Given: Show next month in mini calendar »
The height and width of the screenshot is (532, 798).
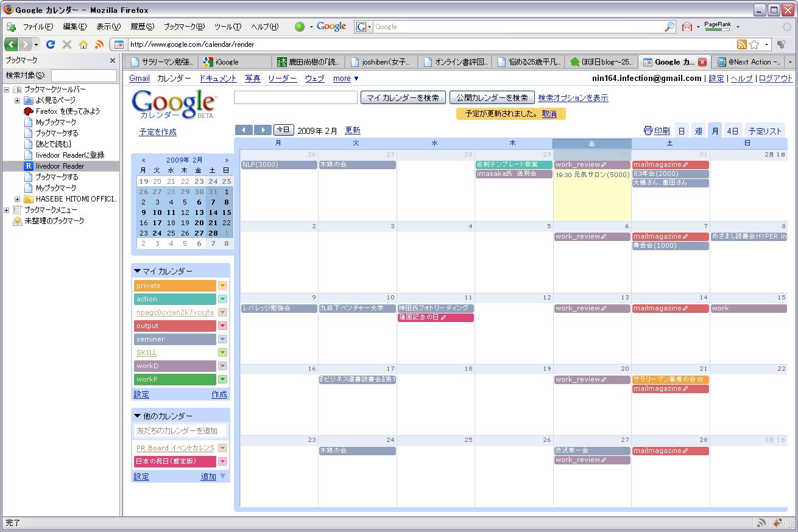Looking at the screenshot, I should pyautogui.click(x=227, y=160).
